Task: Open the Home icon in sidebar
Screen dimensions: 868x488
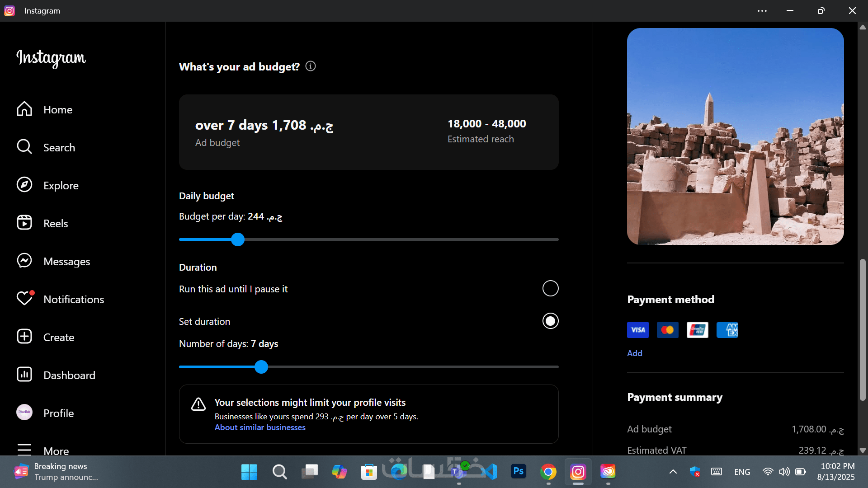Action: pyautogui.click(x=24, y=109)
